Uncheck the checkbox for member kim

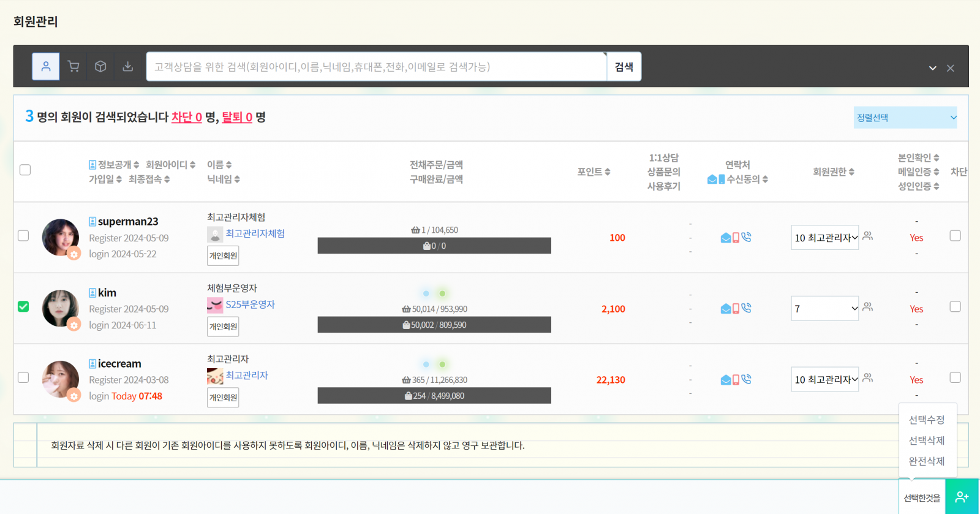(x=23, y=306)
